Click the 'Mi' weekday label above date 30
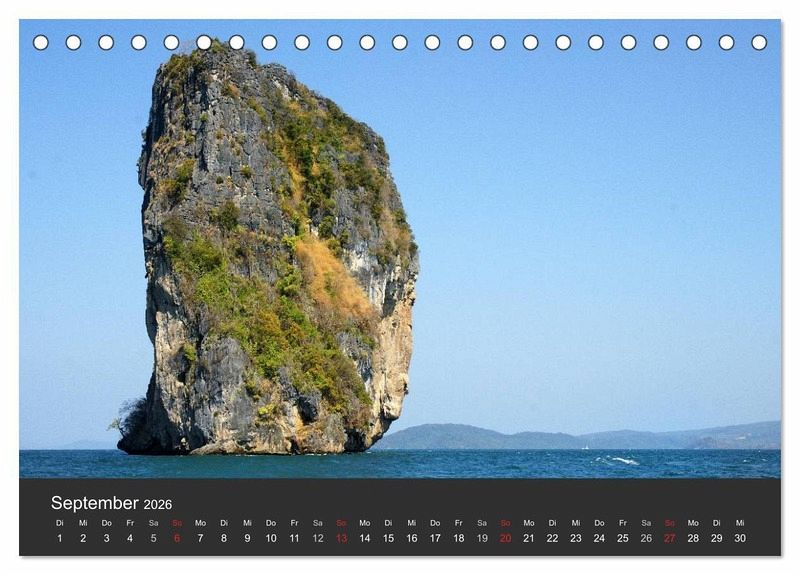Viewport: 800px width, 575px height. tap(740, 523)
